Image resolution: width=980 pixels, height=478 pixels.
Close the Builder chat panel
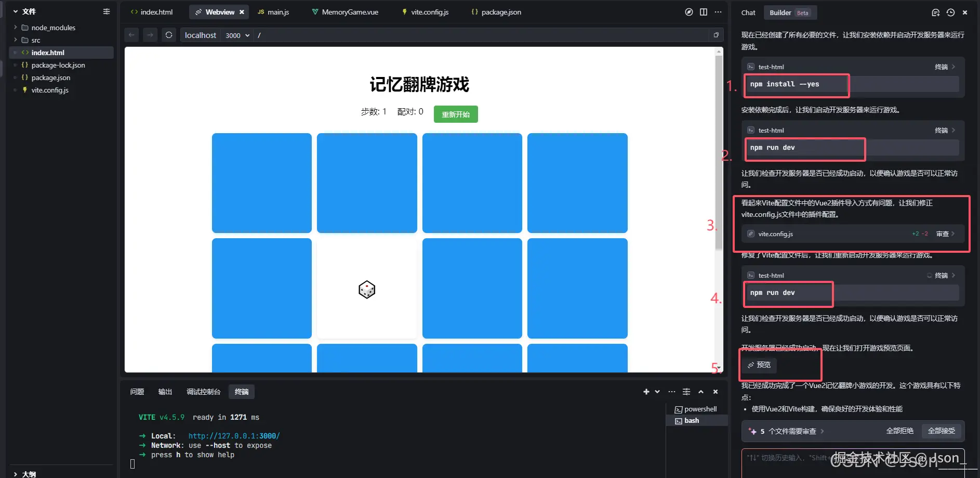[965, 12]
